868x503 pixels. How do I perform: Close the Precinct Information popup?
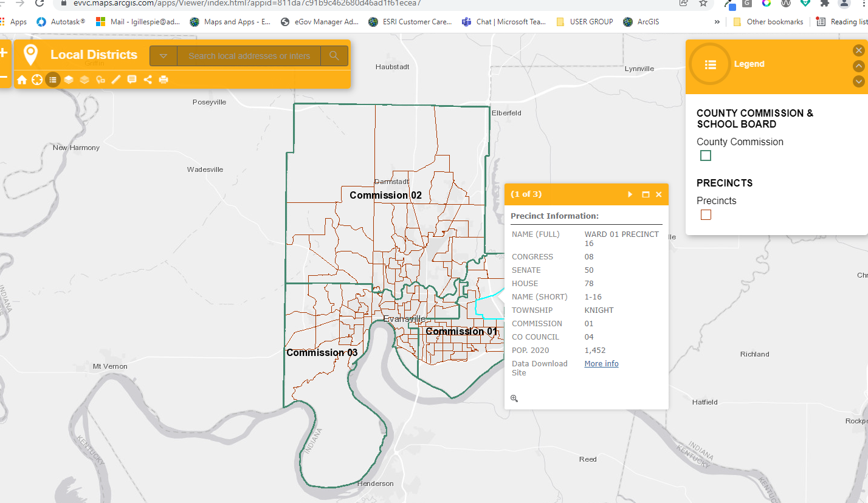[x=659, y=194]
